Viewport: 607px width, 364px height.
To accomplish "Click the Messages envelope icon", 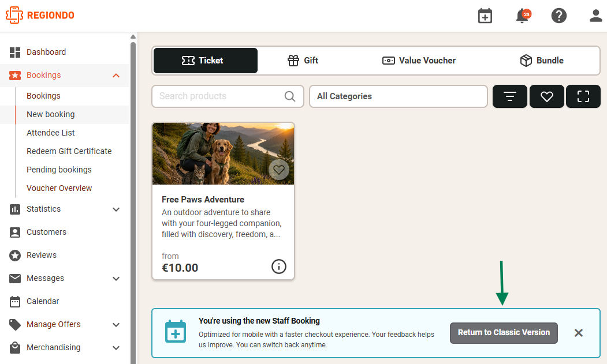I will pos(15,279).
